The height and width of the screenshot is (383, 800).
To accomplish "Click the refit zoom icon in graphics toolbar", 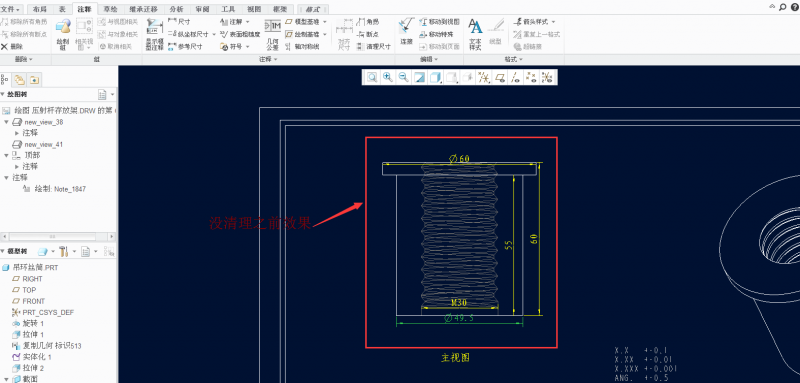I will click(x=372, y=77).
